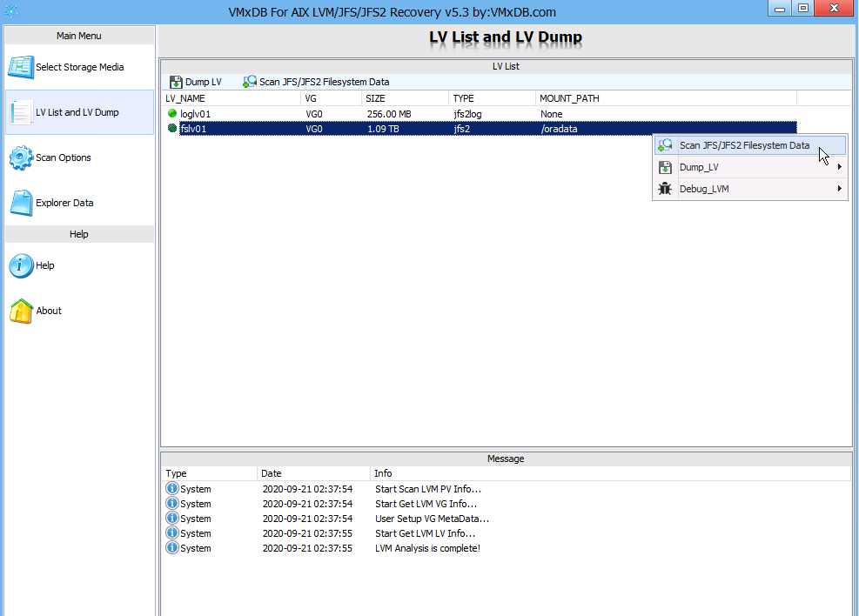The height and width of the screenshot is (616, 859).
Task: Open the Explorer Data section
Action: [79, 203]
